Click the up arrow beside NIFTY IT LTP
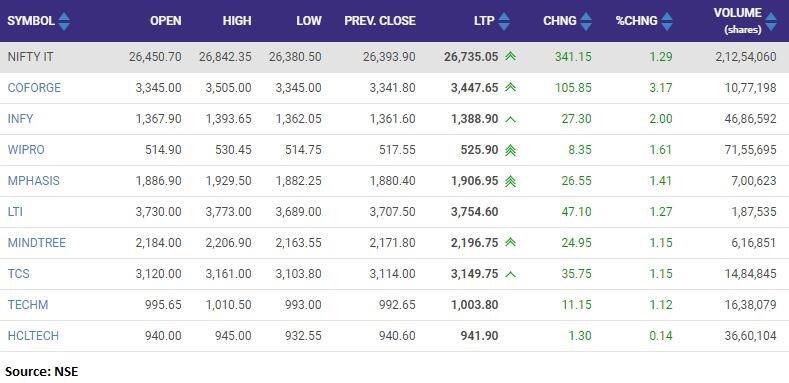Viewport: 789px width, 383px height. 510,56
